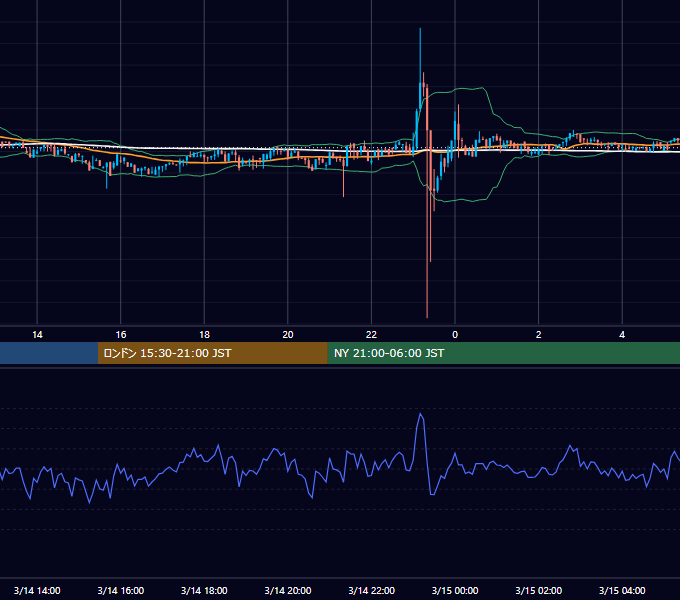680x600 pixels.
Task: Click hour label 20 on price chart axis
Action: click(x=288, y=335)
